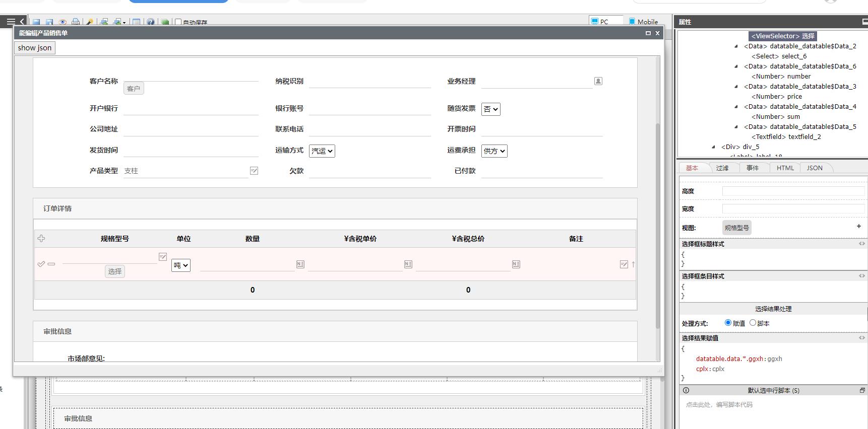Switch to the 基本 tab
Screen dimensions: 868x429
click(x=692, y=168)
